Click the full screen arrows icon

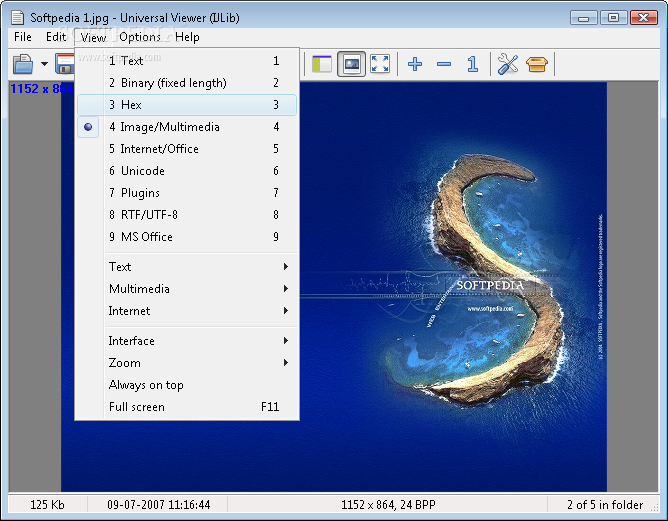(380, 64)
